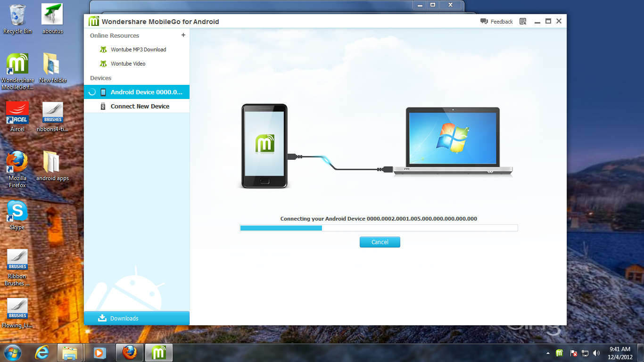Screen dimensions: 644x362
Task: Send Feedback from the title bar
Action: (x=501, y=21)
